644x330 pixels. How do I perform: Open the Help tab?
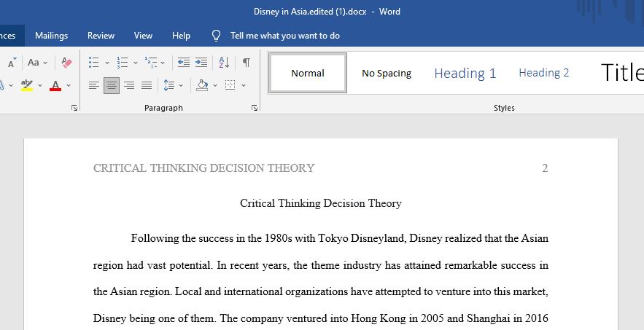(x=181, y=36)
